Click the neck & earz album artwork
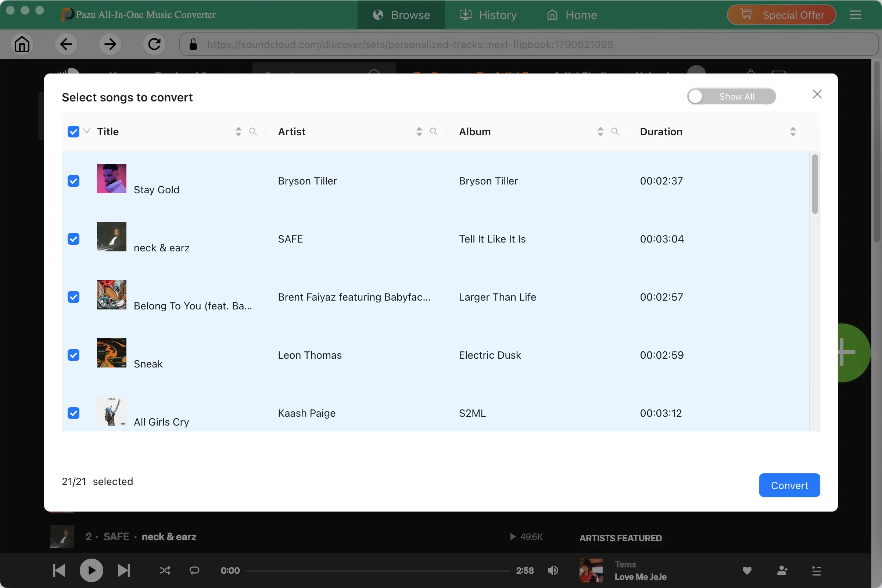882x588 pixels. (112, 237)
